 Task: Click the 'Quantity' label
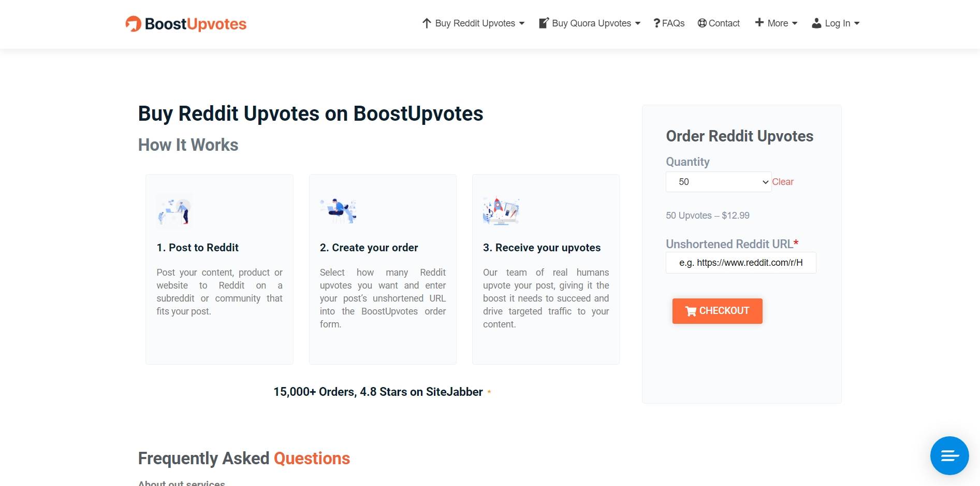[688, 162]
